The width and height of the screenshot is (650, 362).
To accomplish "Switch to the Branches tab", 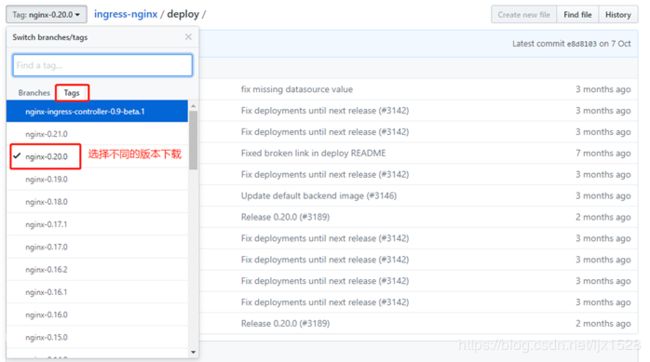I will click(34, 93).
